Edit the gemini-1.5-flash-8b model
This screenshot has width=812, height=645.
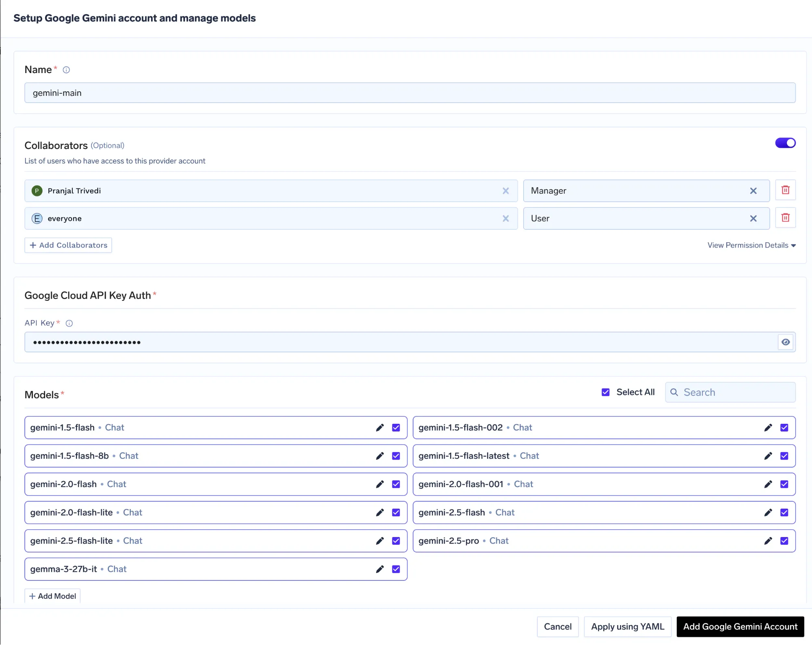tap(380, 456)
